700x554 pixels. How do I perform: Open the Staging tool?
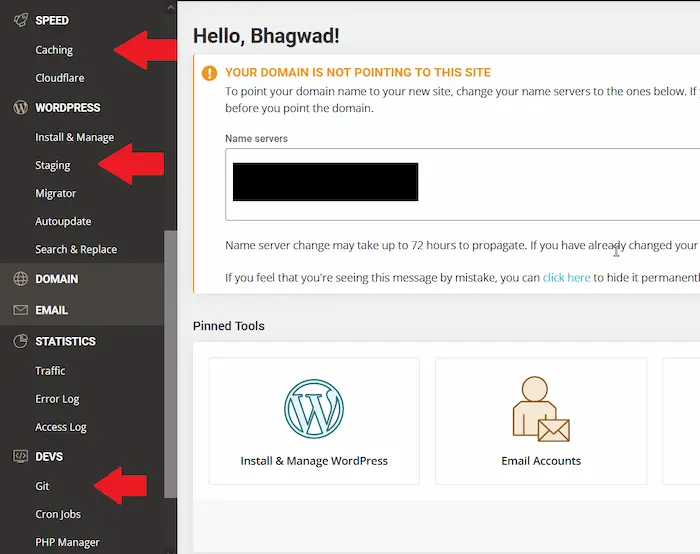[53, 166]
